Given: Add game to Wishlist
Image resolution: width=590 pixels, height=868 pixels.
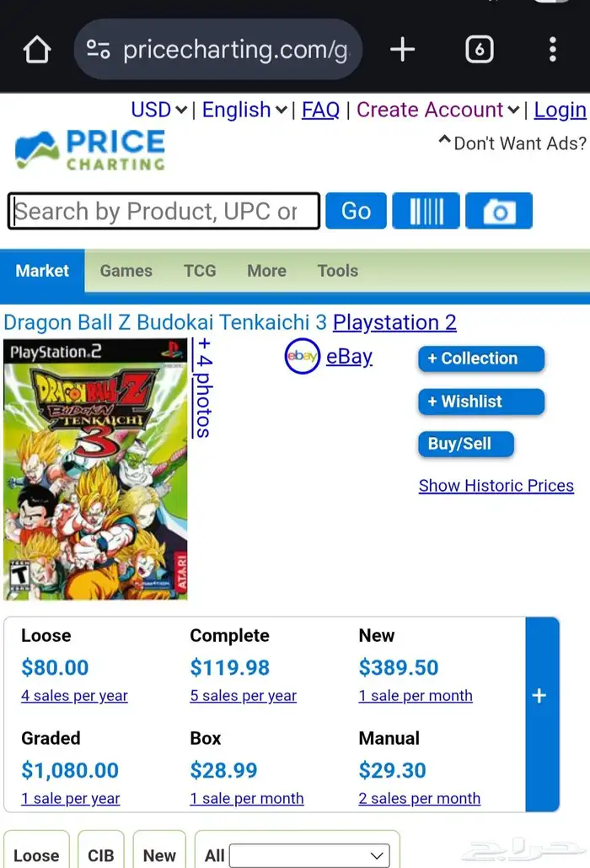Looking at the screenshot, I should pyautogui.click(x=480, y=402).
